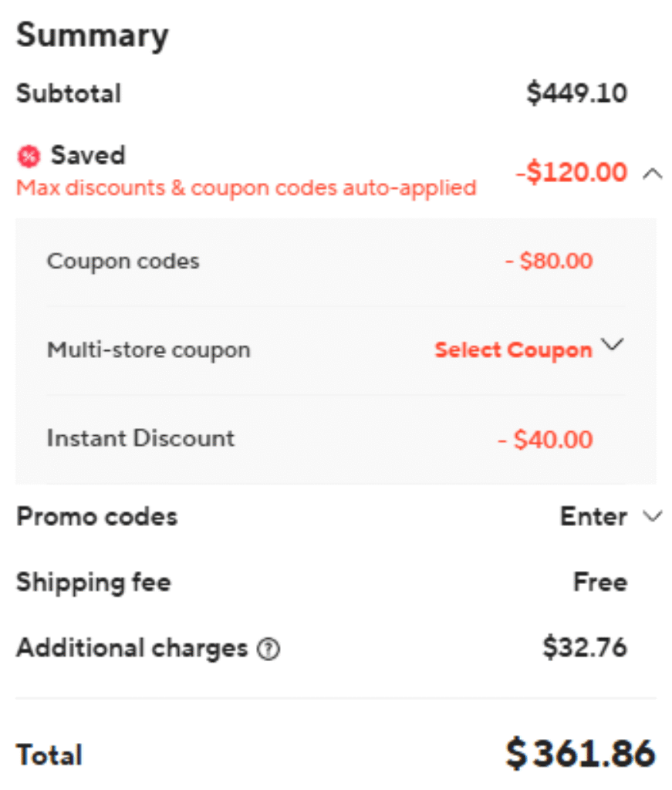
Task: Collapse the Saved discounts section chevron
Action: (652, 174)
